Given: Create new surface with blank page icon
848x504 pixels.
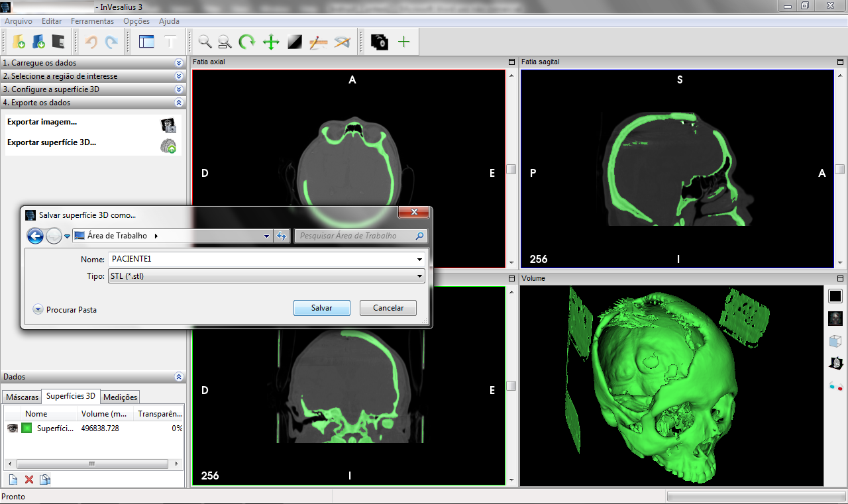Looking at the screenshot, I should point(13,479).
